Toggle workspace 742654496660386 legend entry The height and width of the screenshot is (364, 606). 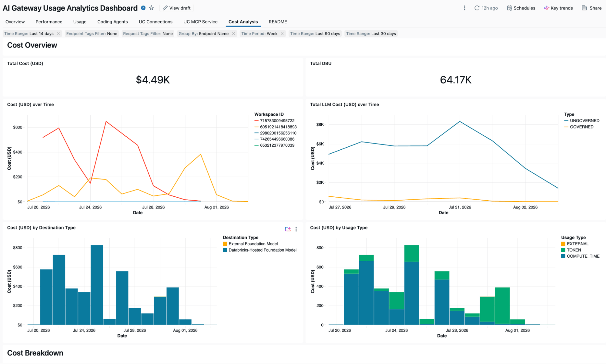click(x=274, y=139)
